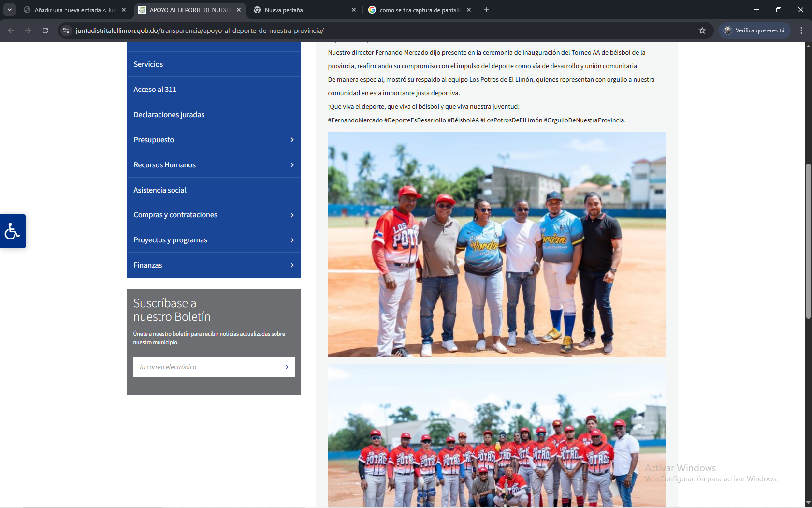
Task: Switch to the Google search screenshot tab
Action: [x=418, y=10]
